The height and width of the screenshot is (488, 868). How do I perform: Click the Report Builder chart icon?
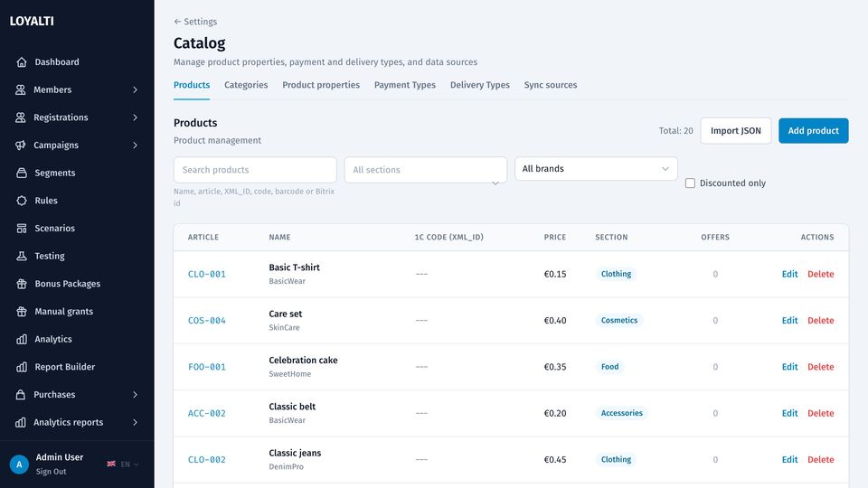(x=22, y=367)
